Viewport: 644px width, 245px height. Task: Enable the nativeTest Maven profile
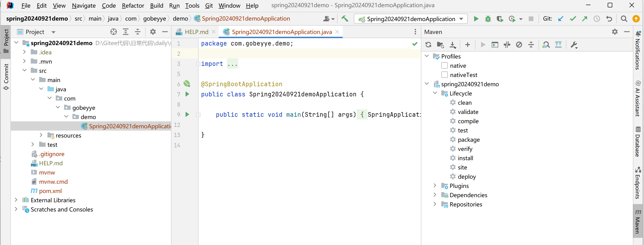(444, 75)
